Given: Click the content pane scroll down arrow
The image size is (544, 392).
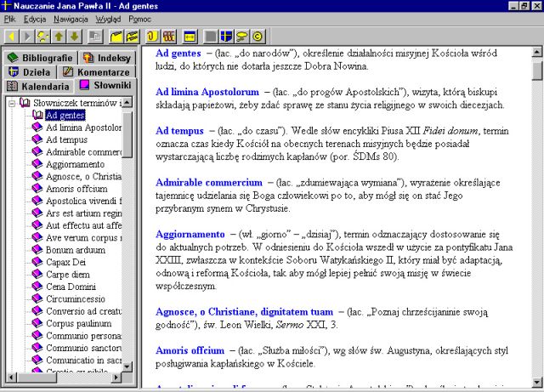Looking at the screenshot, I should (536, 383).
